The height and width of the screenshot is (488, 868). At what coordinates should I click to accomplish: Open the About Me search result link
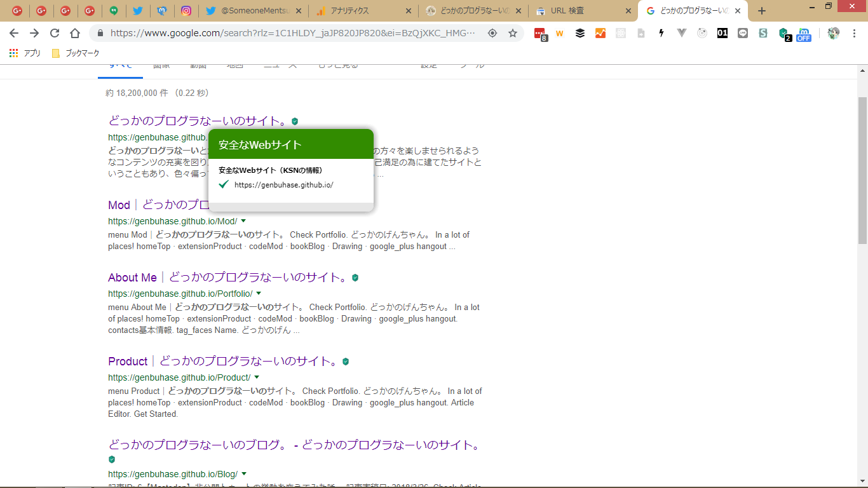pos(132,278)
